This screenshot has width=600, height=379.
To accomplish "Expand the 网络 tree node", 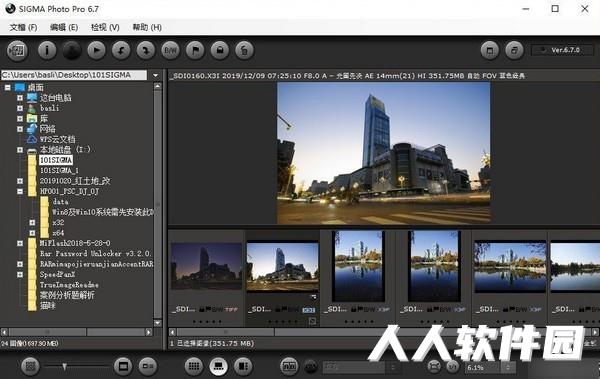I will point(20,129).
